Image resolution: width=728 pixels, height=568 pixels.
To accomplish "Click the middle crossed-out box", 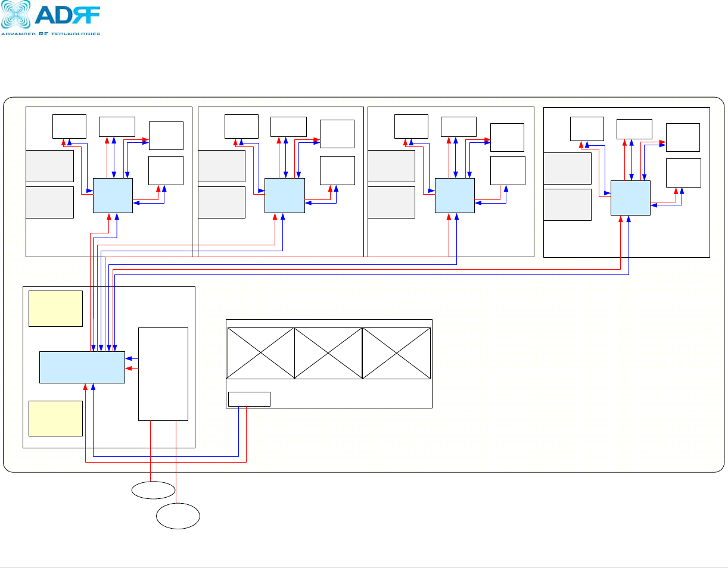I will coord(329,352).
